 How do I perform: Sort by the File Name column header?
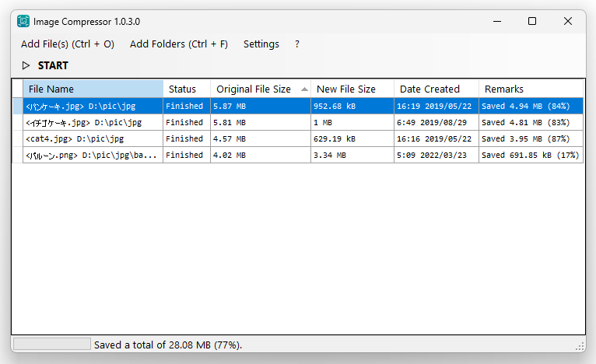click(93, 89)
